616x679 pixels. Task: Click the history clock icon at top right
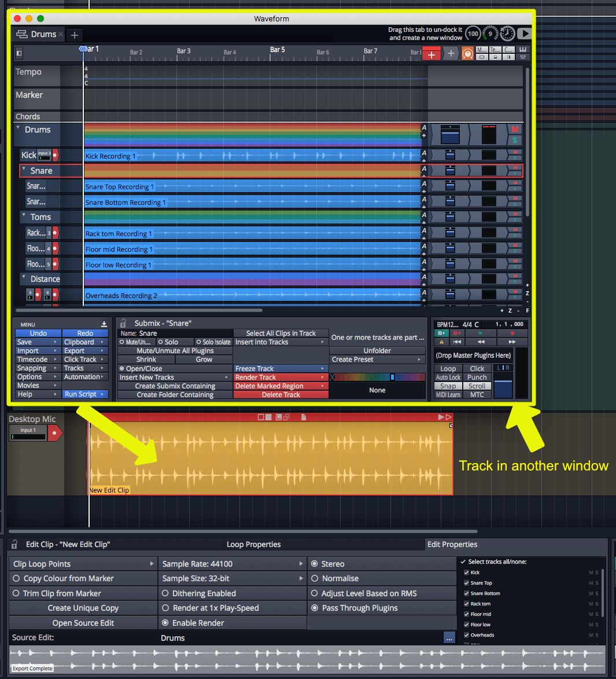click(x=507, y=34)
